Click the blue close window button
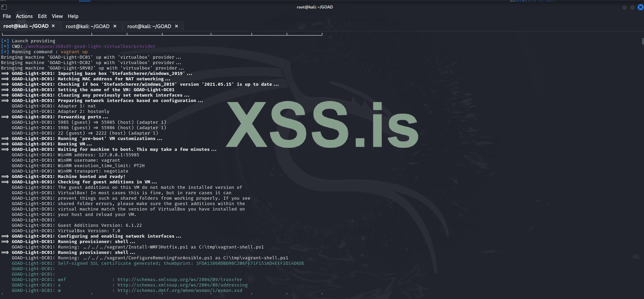This screenshot has height=299, width=644. tap(640, 7)
